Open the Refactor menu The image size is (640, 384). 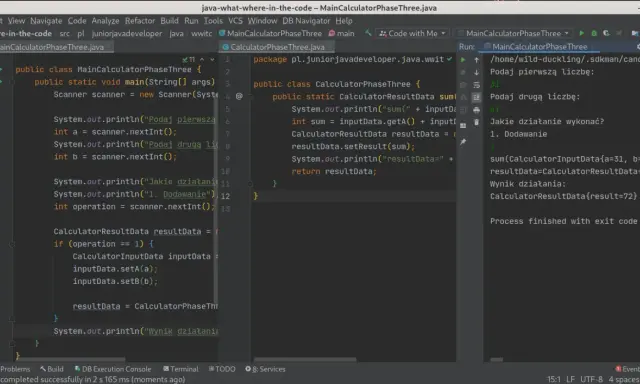click(x=140, y=20)
